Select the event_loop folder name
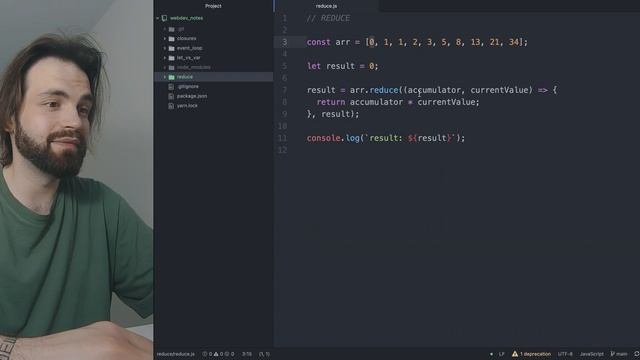 (x=189, y=48)
